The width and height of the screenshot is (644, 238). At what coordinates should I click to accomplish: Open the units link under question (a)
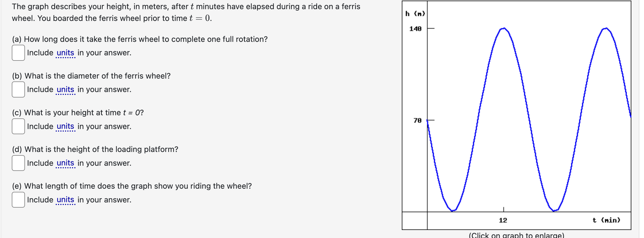coord(65,53)
